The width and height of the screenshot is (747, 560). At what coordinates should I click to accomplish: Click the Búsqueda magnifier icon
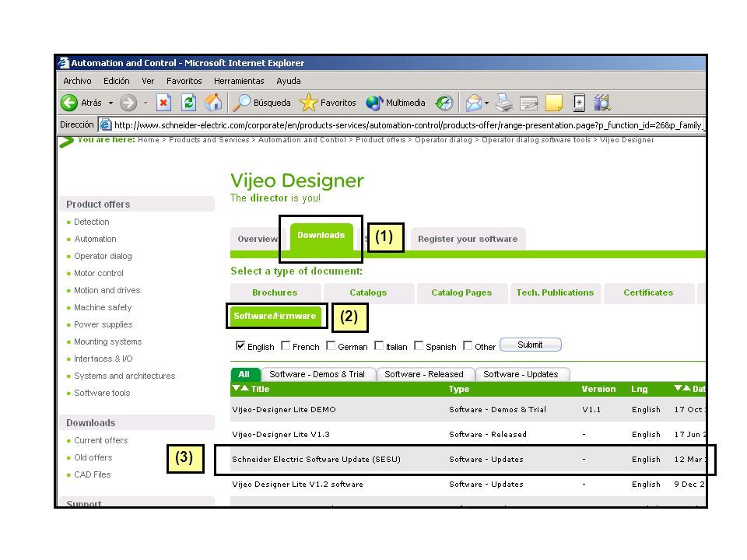click(x=241, y=103)
